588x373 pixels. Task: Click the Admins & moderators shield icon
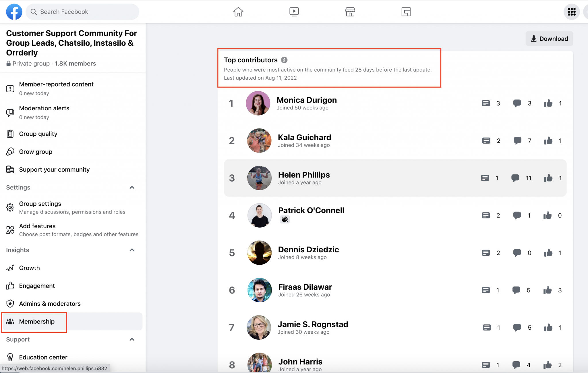click(x=10, y=303)
